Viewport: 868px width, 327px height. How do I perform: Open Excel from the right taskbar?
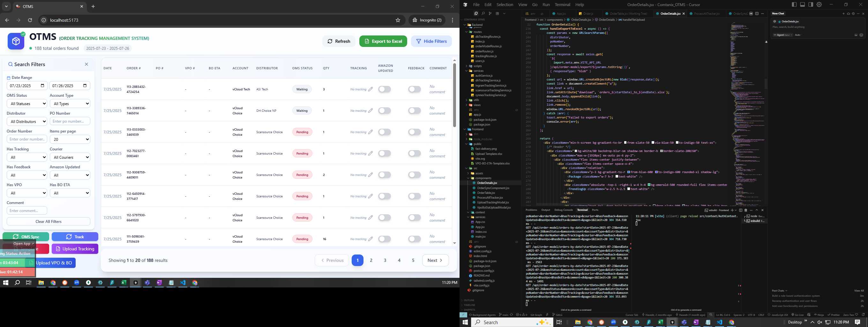tap(661, 322)
